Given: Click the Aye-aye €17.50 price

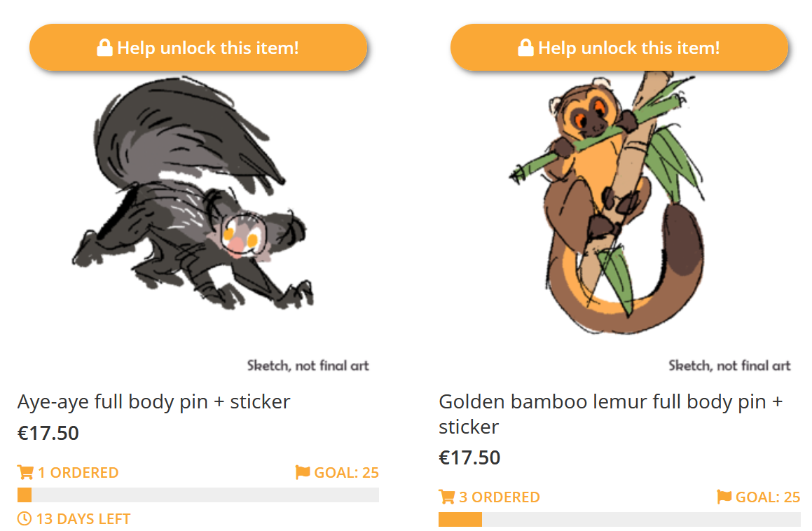Looking at the screenshot, I should [x=48, y=433].
